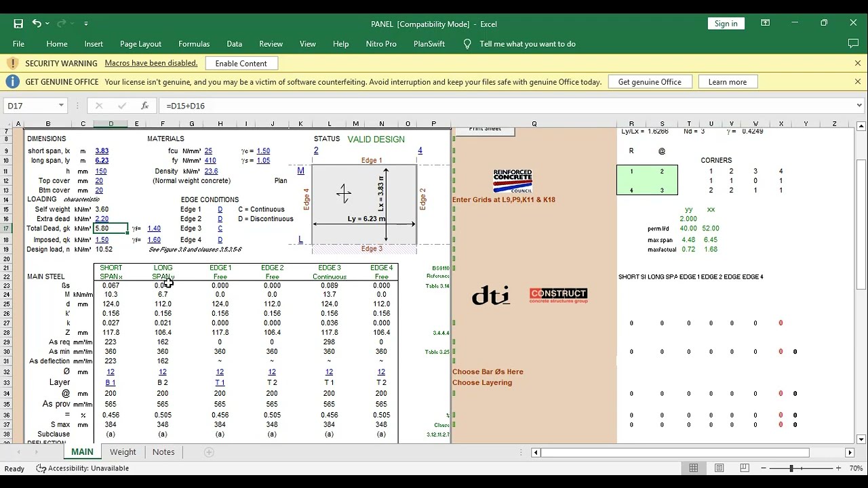The width and height of the screenshot is (868, 488).
Task: Open the Help tab
Action: tap(340, 44)
